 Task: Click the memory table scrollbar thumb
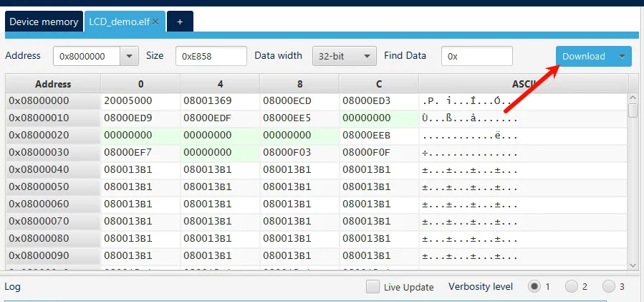tap(633, 110)
